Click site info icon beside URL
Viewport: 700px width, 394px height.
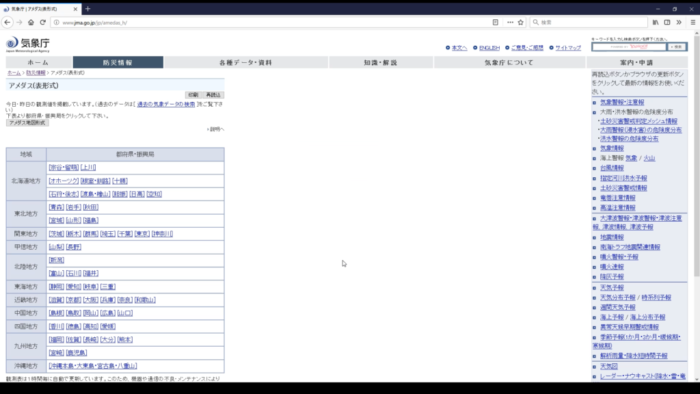pyautogui.click(x=56, y=22)
